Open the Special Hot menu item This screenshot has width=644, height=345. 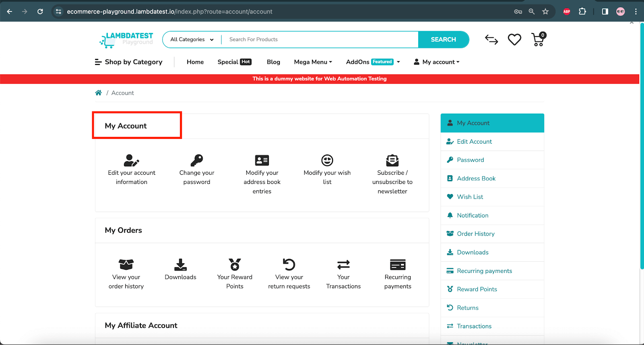[x=235, y=62]
